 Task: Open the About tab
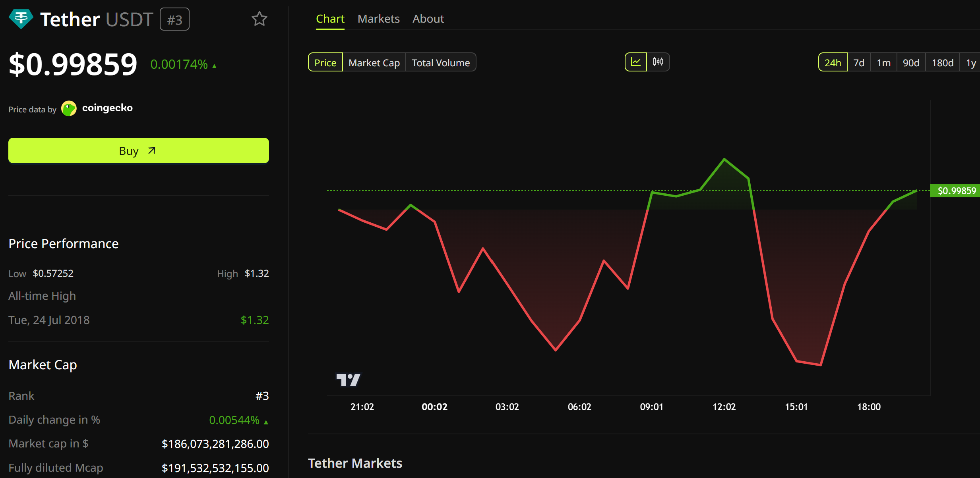pos(428,19)
